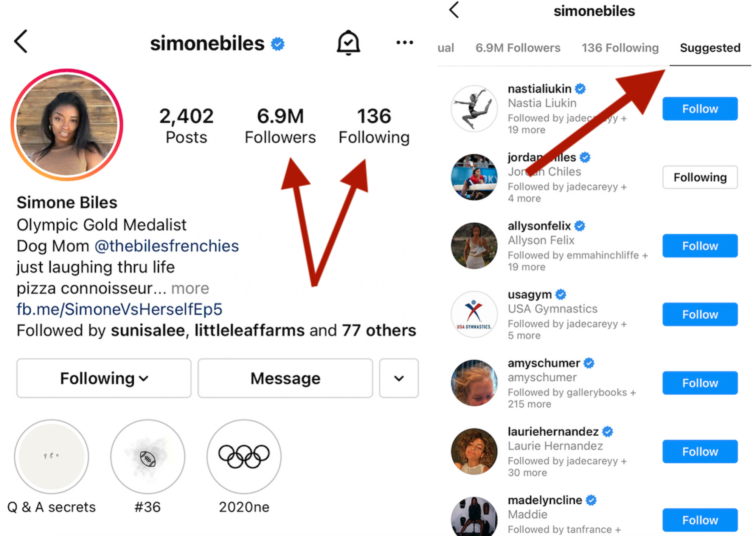Click the back arrow above the Suggested list

click(453, 11)
